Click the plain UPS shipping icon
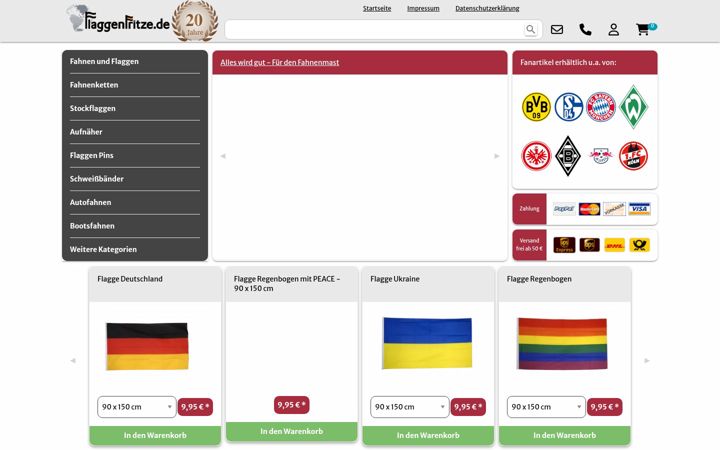The height and width of the screenshot is (450, 720). point(589,245)
